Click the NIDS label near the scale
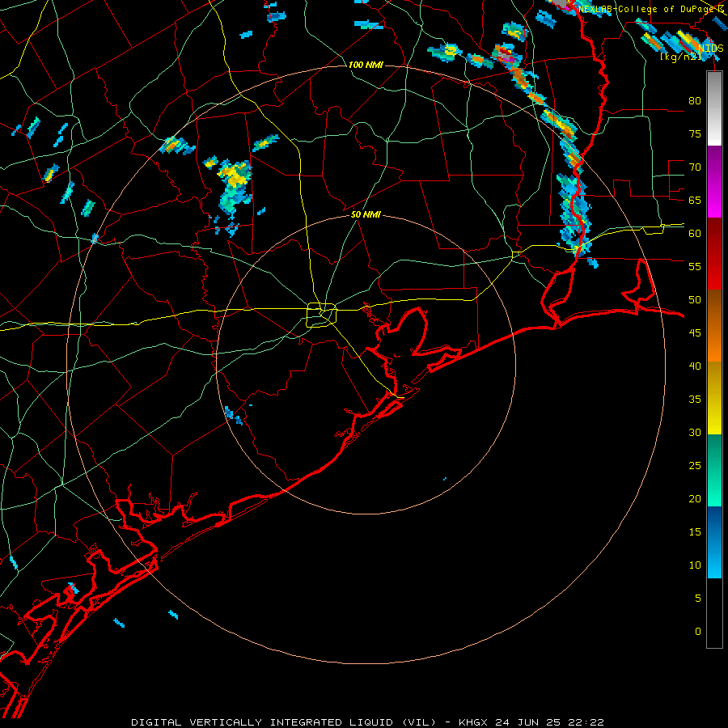728x728 pixels. [x=710, y=49]
